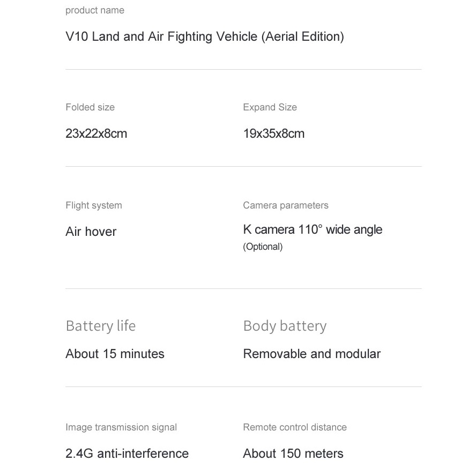Select the V10 Land and Air Fighting Vehicle title
This screenshot has height=476, width=476.
(x=205, y=37)
